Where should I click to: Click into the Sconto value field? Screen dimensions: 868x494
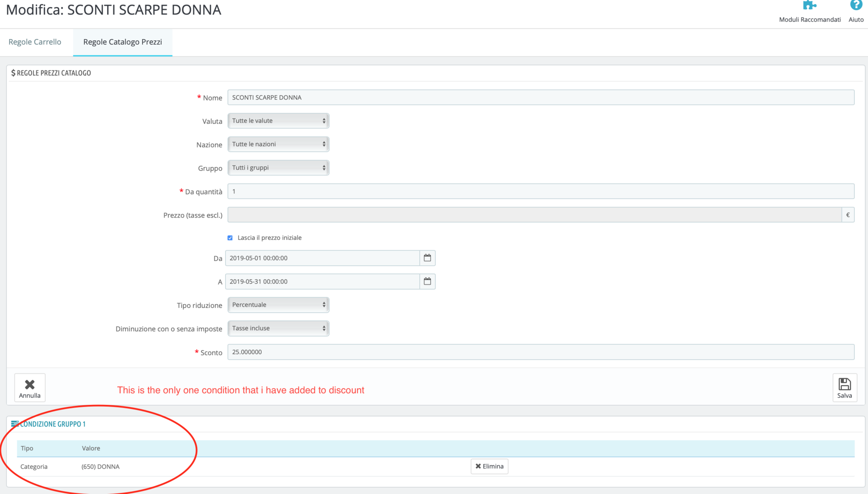coord(540,352)
